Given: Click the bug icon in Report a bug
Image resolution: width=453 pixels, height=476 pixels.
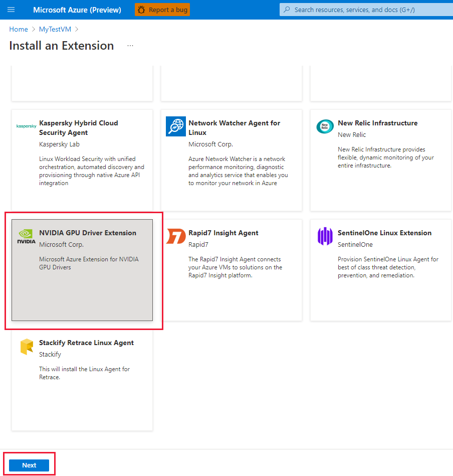Looking at the screenshot, I should pos(141,9).
